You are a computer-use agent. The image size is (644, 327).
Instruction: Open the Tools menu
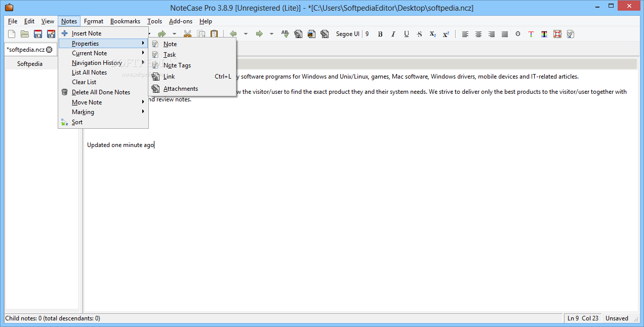point(155,21)
